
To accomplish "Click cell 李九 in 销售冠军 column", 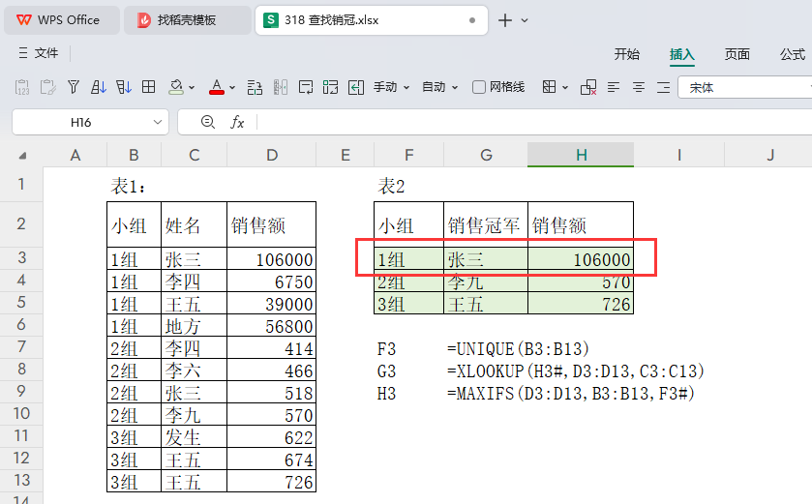I will pyautogui.click(x=486, y=282).
